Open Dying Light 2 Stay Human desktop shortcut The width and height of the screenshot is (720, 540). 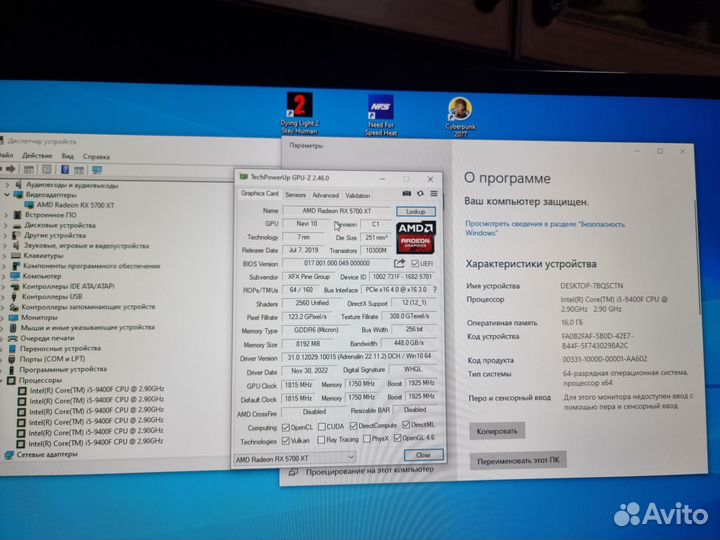click(299, 113)
